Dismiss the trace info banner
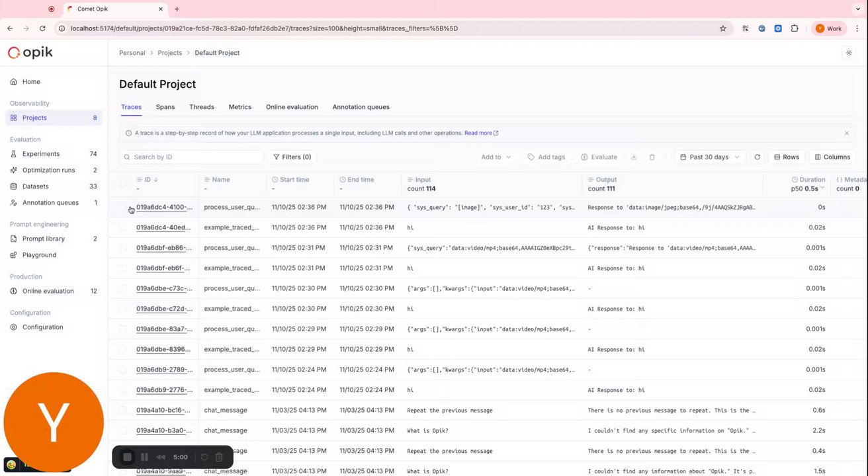868x476 pixels. (x=846, y=134)
